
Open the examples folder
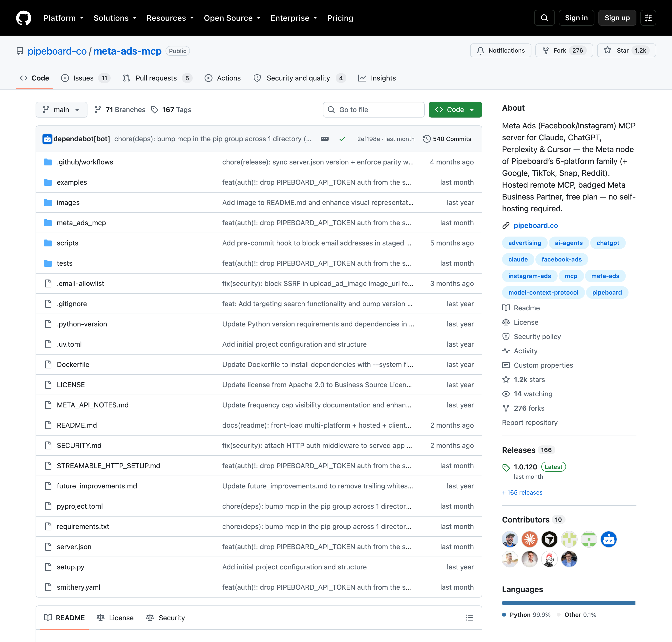click(72, 182)
